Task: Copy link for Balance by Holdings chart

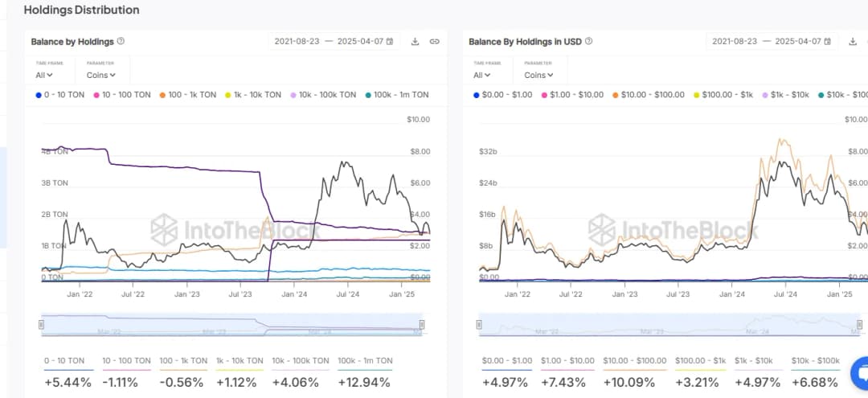Action: pyautogui.click(x=434, y=42)
